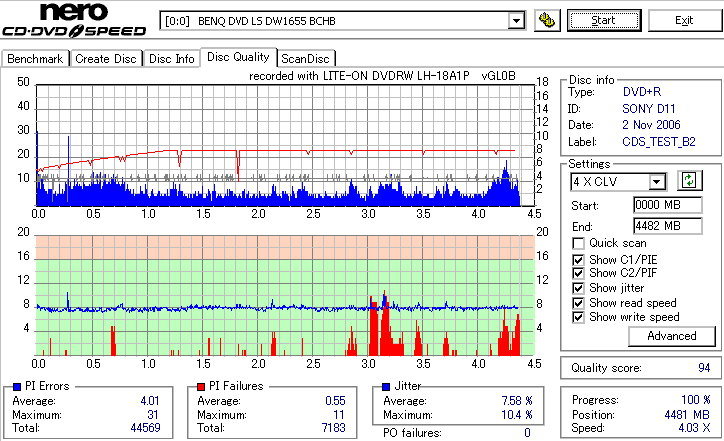
Task: Click the PO failures value 0
Action: click(527, 433)
